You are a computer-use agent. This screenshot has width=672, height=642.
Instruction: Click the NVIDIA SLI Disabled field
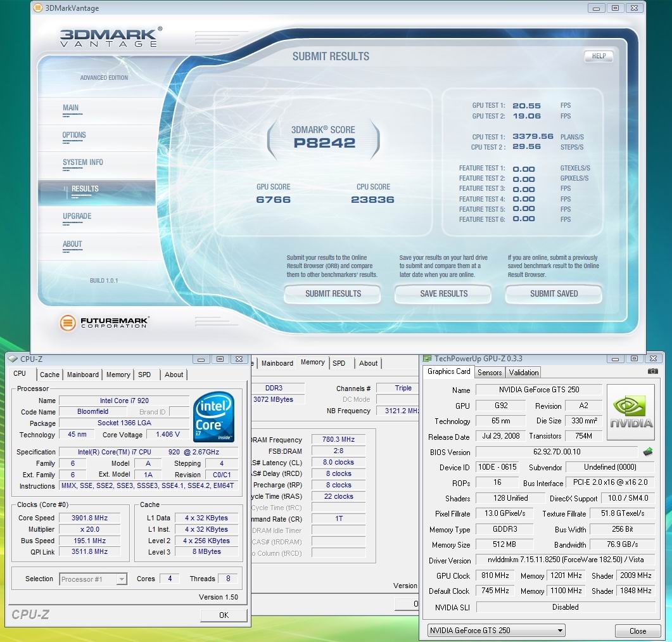click(566, 607)
